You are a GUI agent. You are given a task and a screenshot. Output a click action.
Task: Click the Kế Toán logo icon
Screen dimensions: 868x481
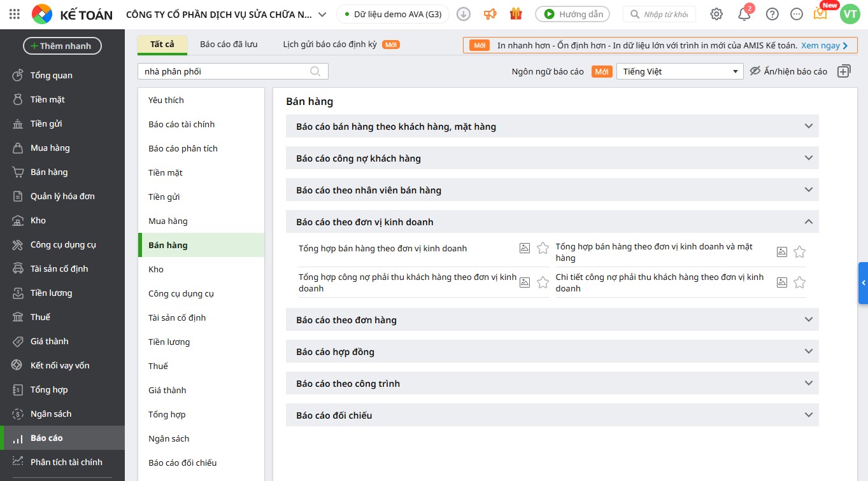42,14
